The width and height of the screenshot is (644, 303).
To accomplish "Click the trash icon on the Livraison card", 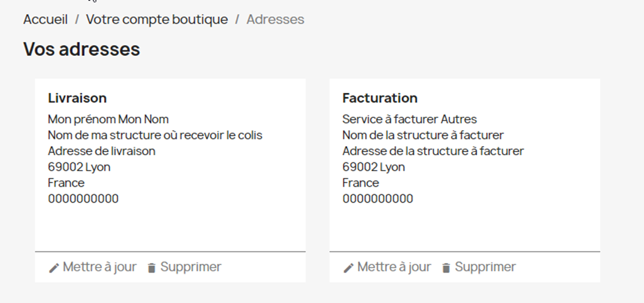I will [x=152, y=268].
